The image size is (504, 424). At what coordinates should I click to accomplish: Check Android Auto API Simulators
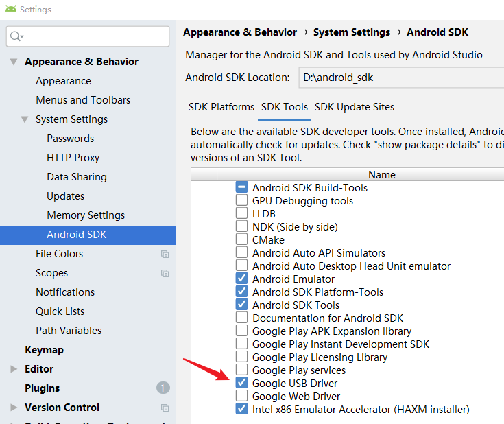[241, 252]
